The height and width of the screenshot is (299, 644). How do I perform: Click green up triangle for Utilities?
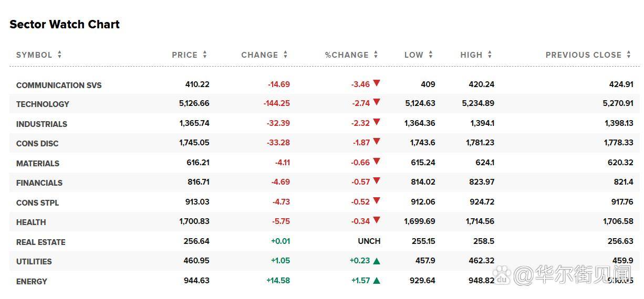coord(377,261)
